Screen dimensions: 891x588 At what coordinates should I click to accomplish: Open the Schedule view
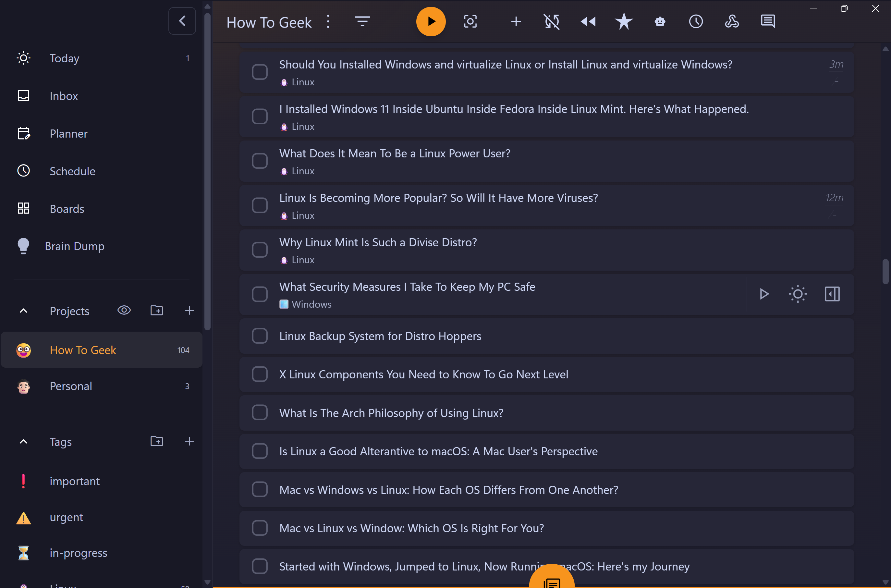(102, 171)
